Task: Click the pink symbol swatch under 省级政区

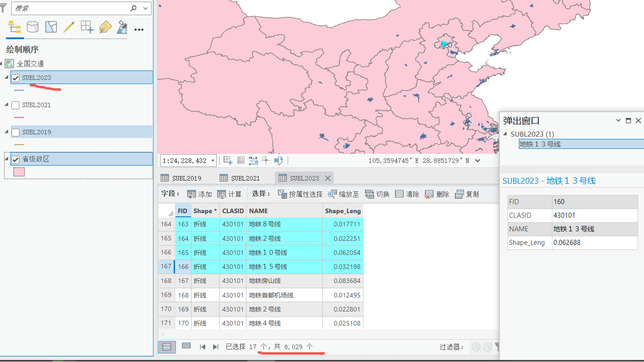Action: (19, 172)
